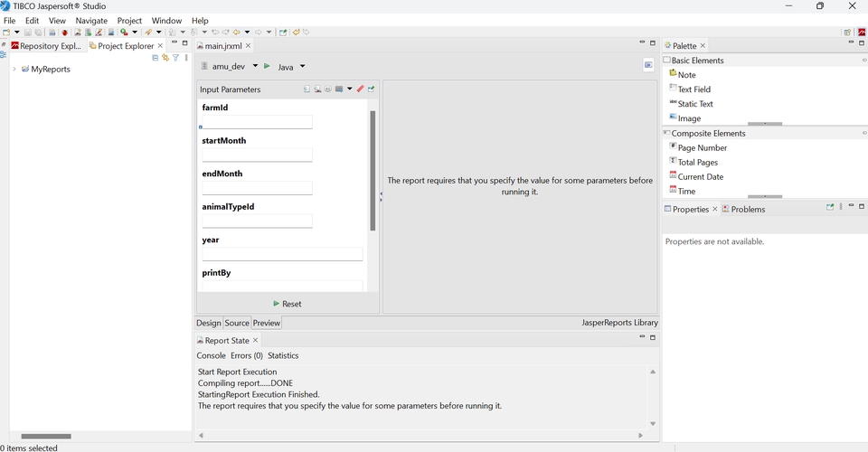Click Collapse All icon in Project Explorer
The height and width of the screenshot is (452, 868).
tap(155, 58)
